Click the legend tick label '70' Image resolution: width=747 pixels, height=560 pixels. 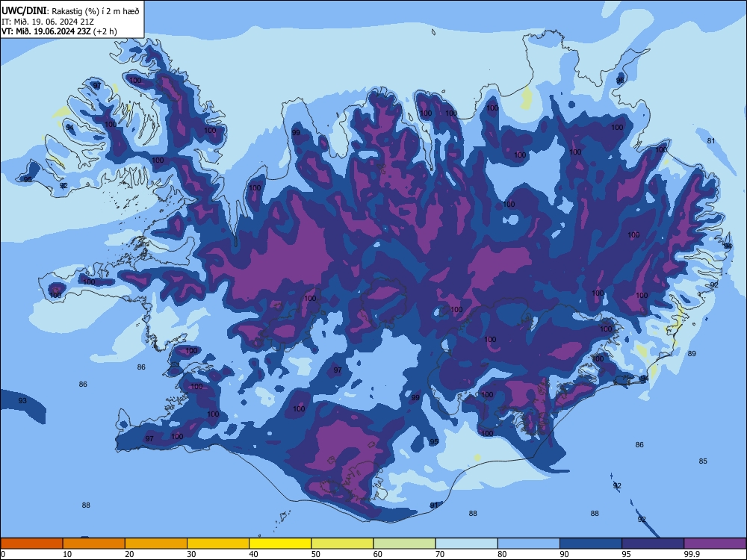pyautogui.click(x=440, y=554)
